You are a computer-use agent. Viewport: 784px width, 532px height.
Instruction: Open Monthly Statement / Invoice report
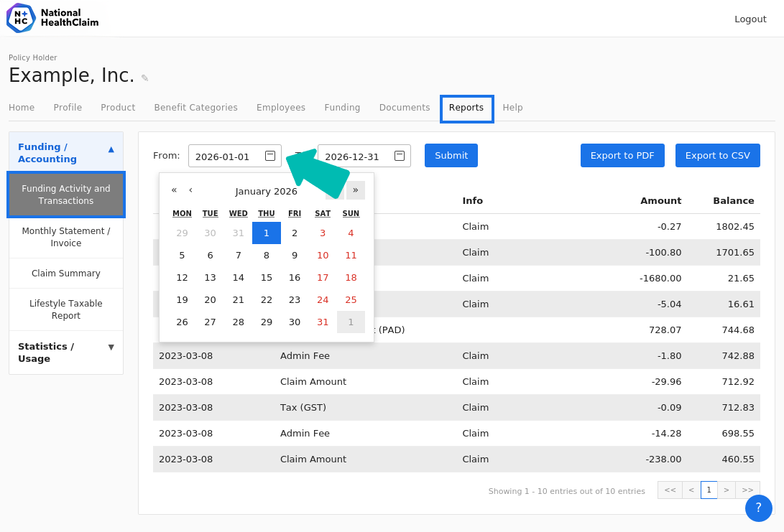coord(66,237)
